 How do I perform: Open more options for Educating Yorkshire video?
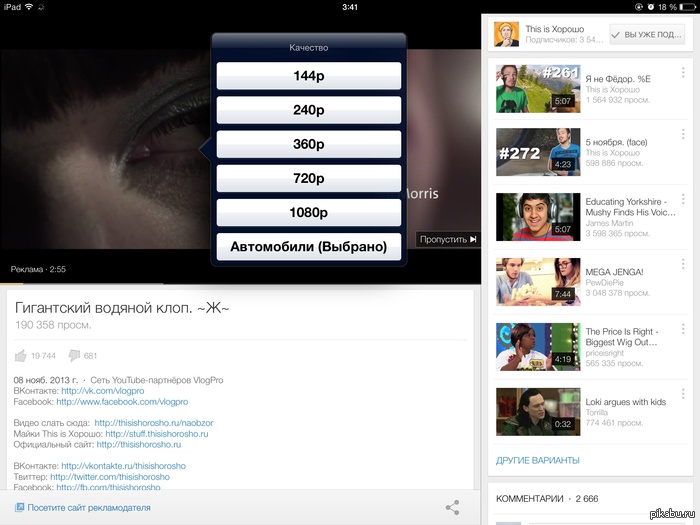click(x=683, y=199)
